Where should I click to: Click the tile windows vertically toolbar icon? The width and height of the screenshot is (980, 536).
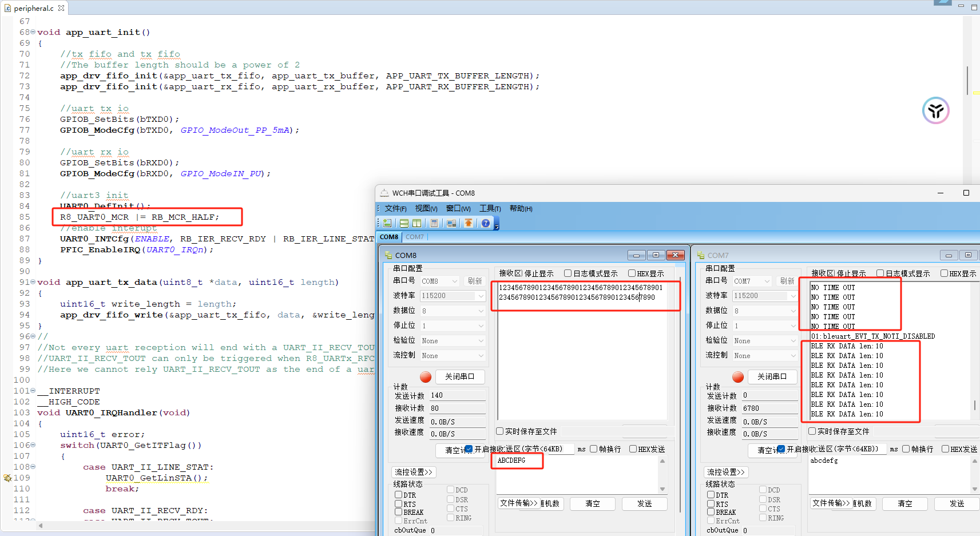416,223
